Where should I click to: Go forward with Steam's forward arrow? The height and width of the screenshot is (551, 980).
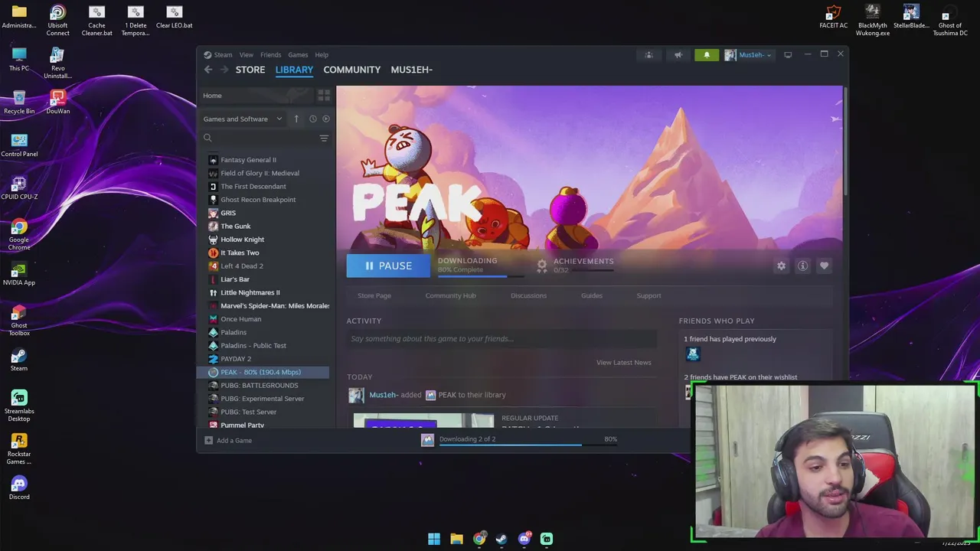224,70
